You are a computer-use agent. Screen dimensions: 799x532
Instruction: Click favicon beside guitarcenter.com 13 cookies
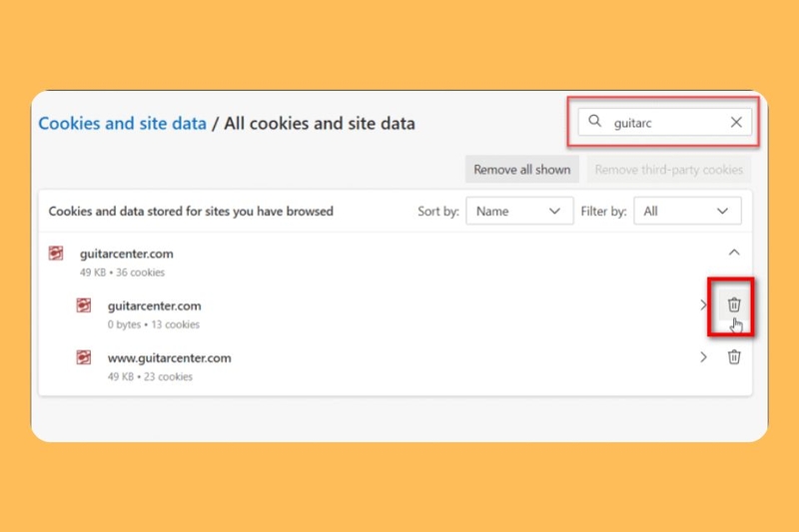tap(84, 305)
